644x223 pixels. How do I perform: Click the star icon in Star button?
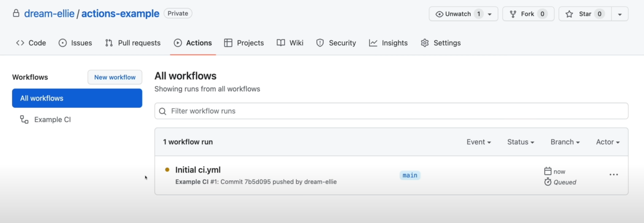tap(569, 14)
